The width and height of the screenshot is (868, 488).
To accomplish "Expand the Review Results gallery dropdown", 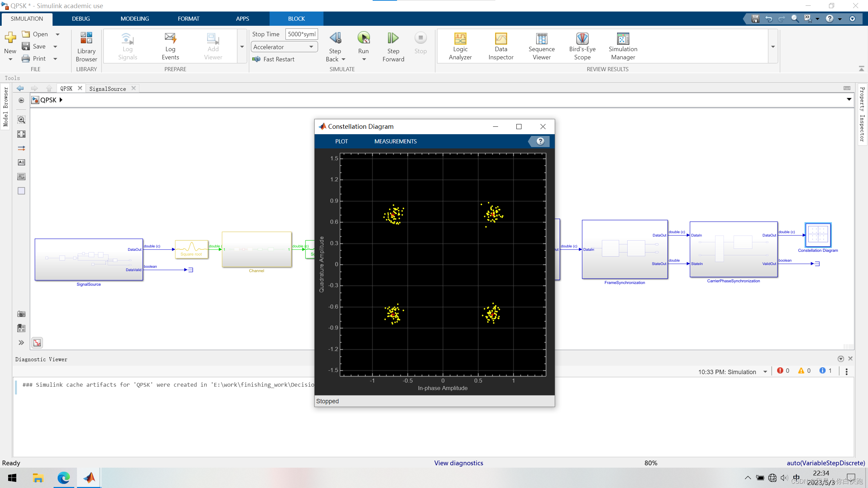I will 773,47.
